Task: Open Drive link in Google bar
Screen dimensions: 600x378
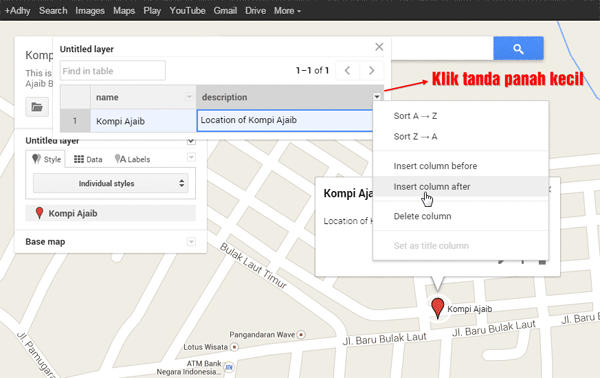Action: [255, 10]
